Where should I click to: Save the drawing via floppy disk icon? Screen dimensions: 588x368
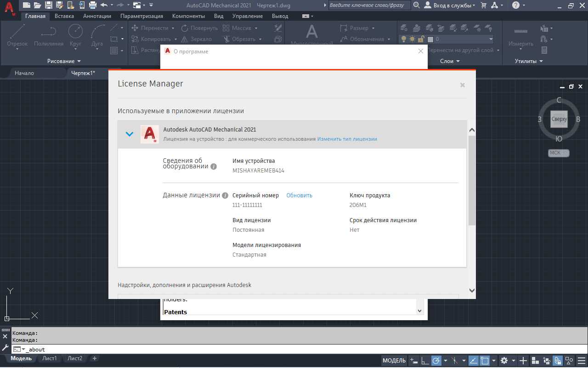coord(48,5)
